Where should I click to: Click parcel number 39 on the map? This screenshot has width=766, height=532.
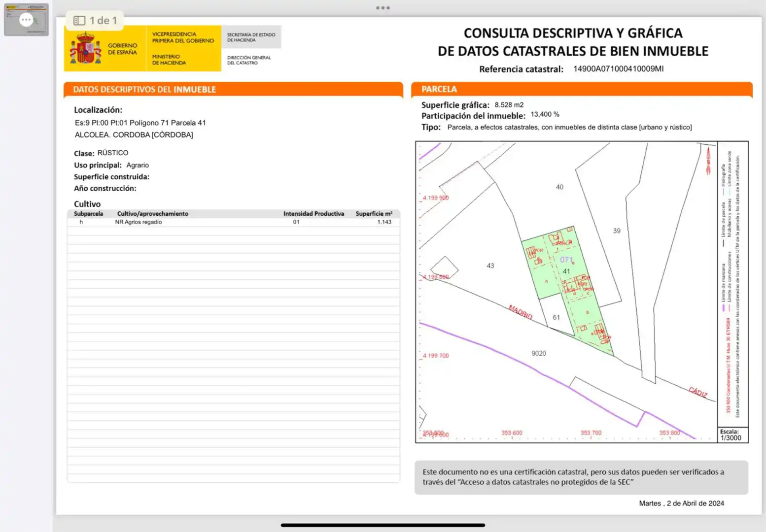click(x=617, y=231)
